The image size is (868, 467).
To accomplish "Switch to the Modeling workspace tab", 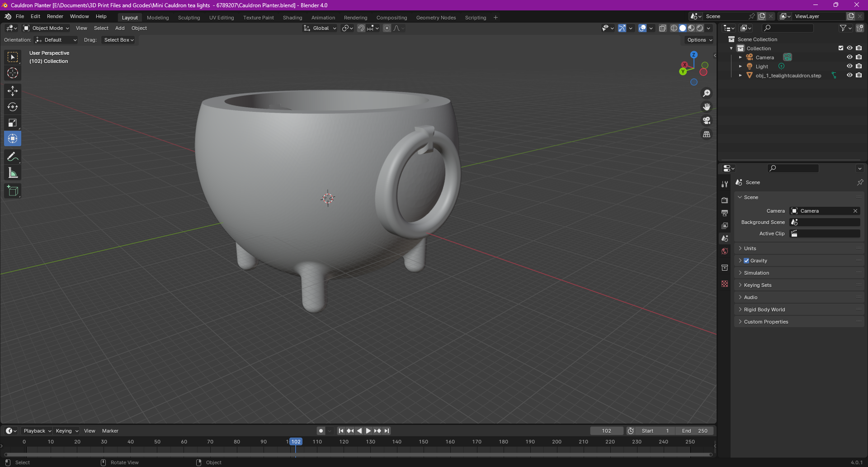I will tap(158, 18).
